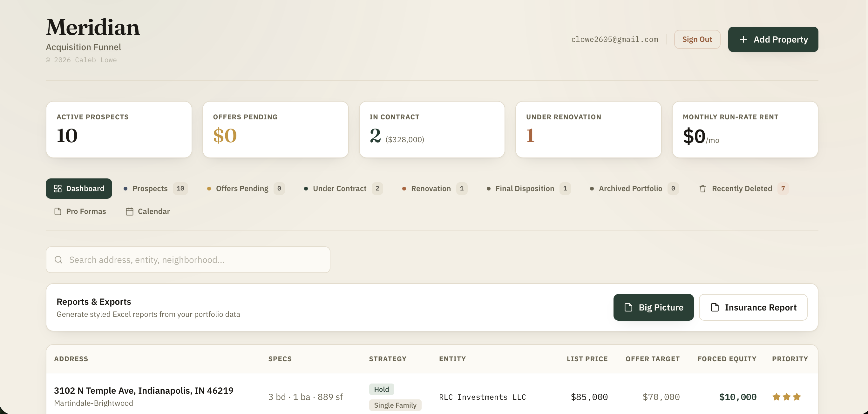Switch to the Calendar tab
868x414 pixels.
[148, 211]
